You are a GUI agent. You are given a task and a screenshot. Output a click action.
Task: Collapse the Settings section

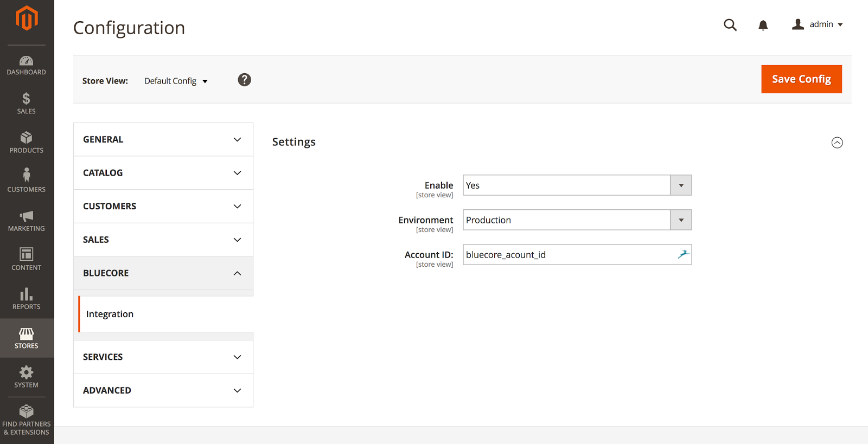[x=837, y=143]
